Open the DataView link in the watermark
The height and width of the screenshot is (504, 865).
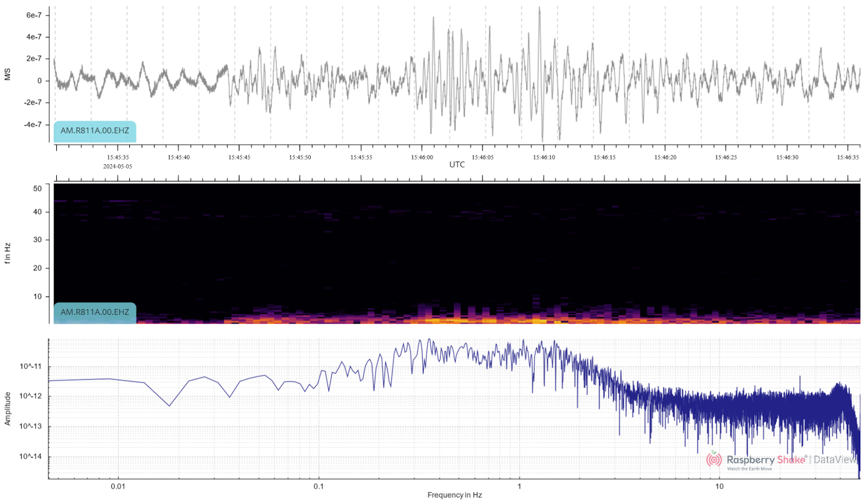[x=835, y=460]
